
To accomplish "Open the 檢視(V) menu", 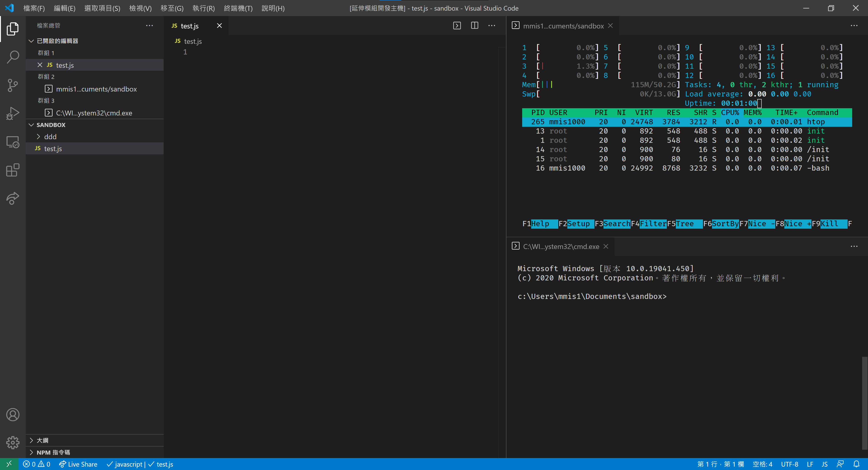I will (140, 8).
